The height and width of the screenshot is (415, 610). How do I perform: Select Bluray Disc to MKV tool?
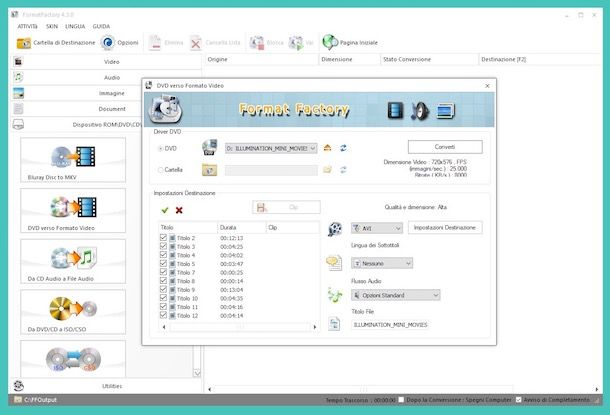[x=73, y=159]
